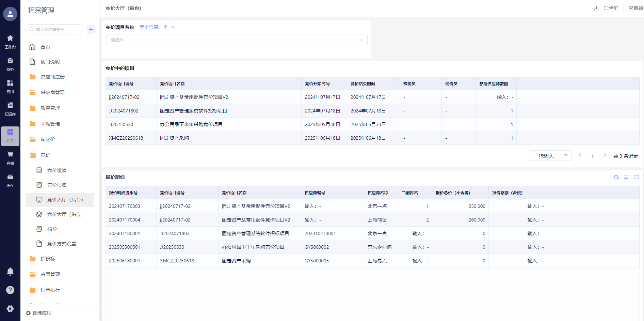Refresh the 报价明细 table
Image resolution: width=644 pixels, height=321 pixels.
pyautogui.click(x=616, y=177)
